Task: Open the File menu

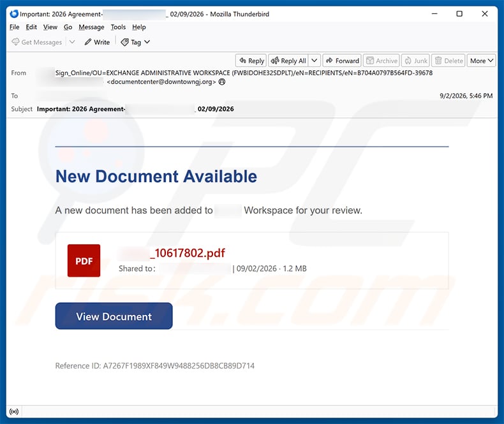Action: coord(15,27)
